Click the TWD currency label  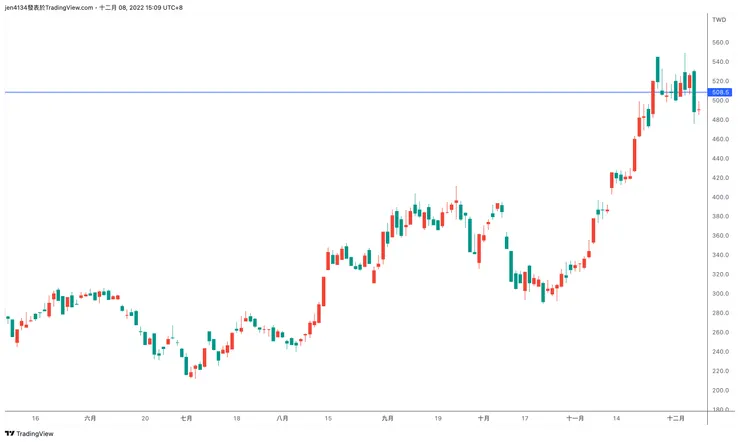[719, 20]
